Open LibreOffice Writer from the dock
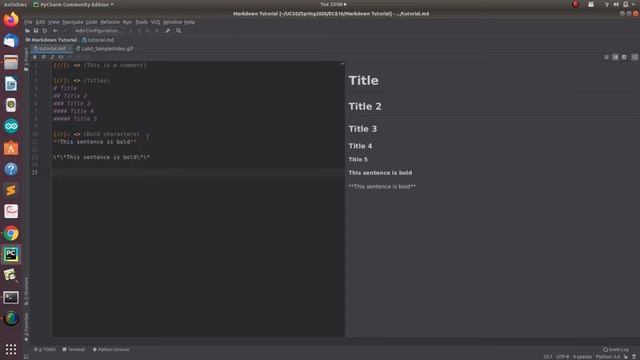 (x=11, y=84)
